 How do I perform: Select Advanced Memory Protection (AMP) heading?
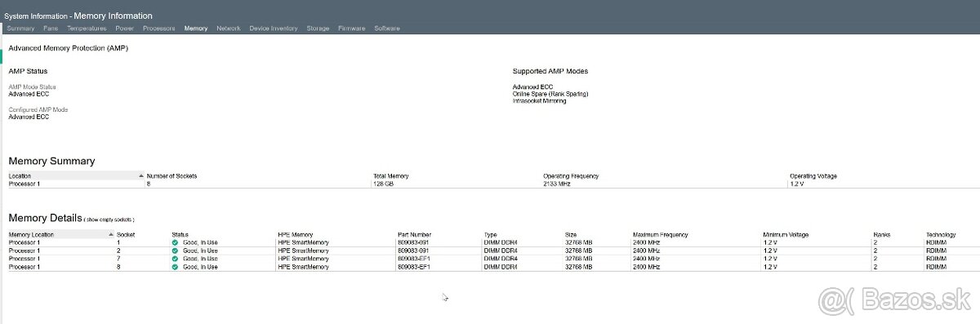69,48
